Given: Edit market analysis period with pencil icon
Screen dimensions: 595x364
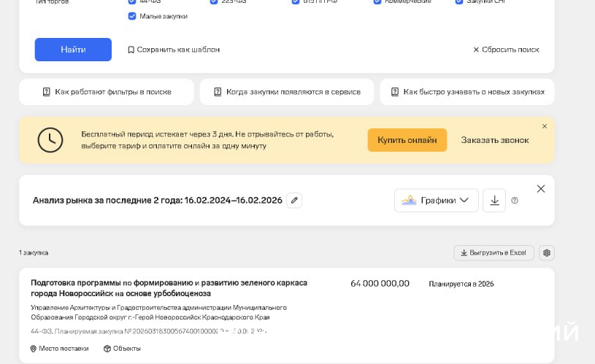Looking at the screenshot, I should click(293, 200).
